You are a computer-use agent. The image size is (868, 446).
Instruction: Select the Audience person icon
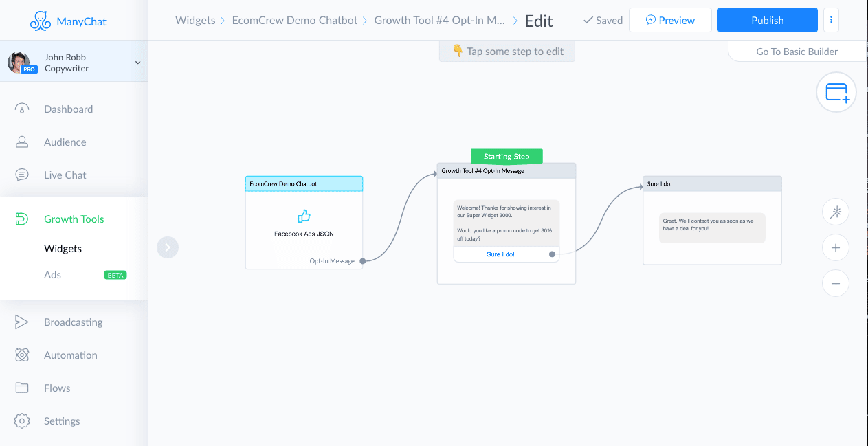22,142
